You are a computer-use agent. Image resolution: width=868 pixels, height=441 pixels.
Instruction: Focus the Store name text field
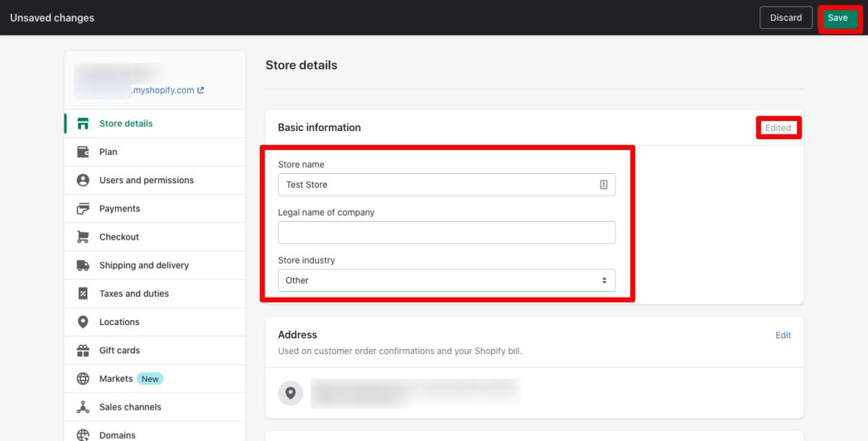point(438,185)
